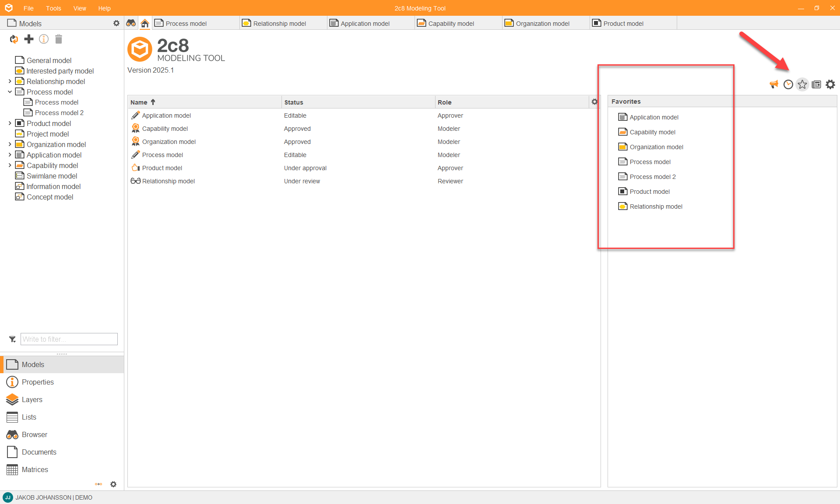
Task: Click the JJ user avatar
Action: tap(8, 497)
